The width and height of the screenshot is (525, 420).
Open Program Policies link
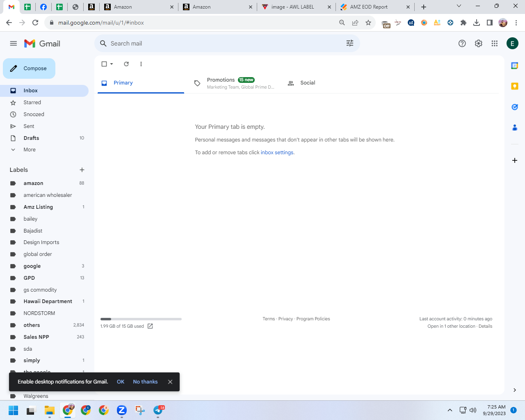pyautogui.click(x=313, y=319)
